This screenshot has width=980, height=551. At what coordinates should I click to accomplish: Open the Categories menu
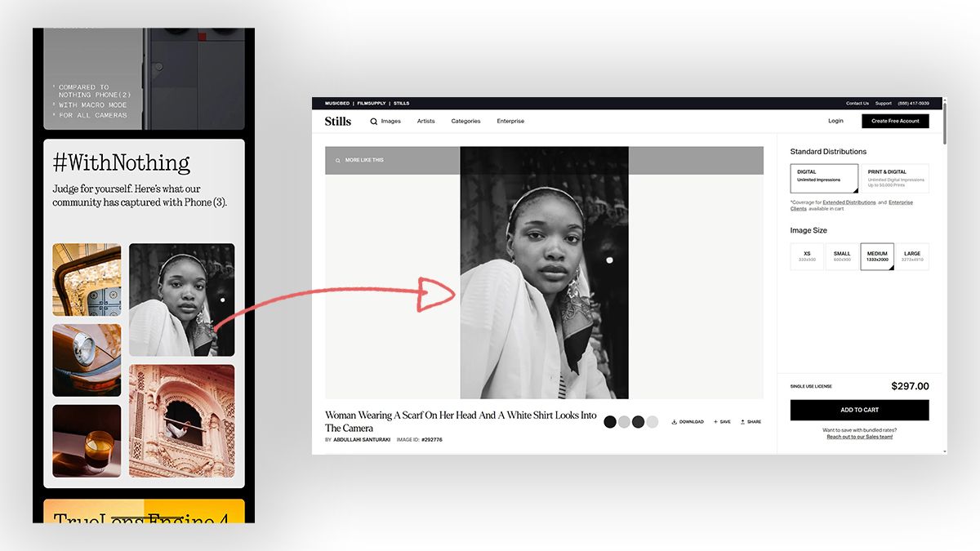(465, 122)
